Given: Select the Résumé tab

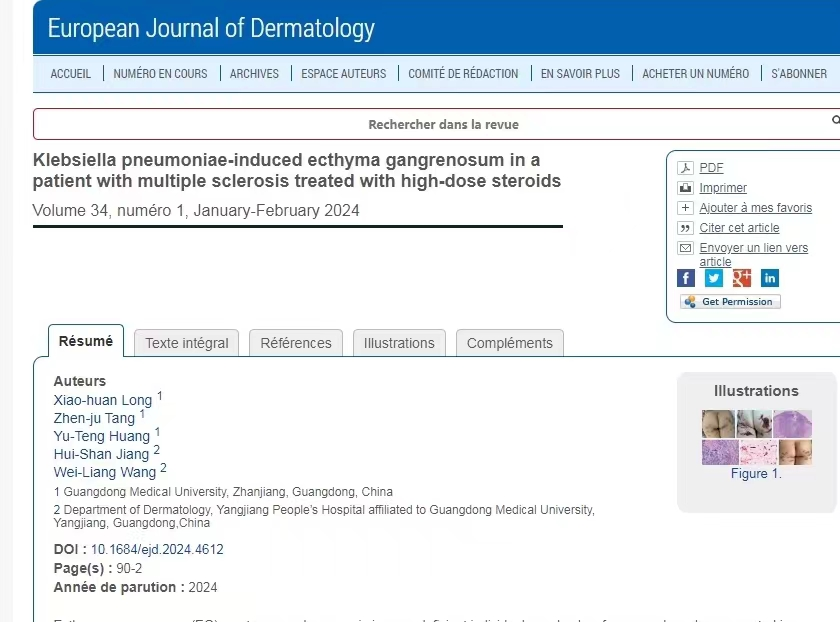Looking at the screenshot, I should (86, 341).
